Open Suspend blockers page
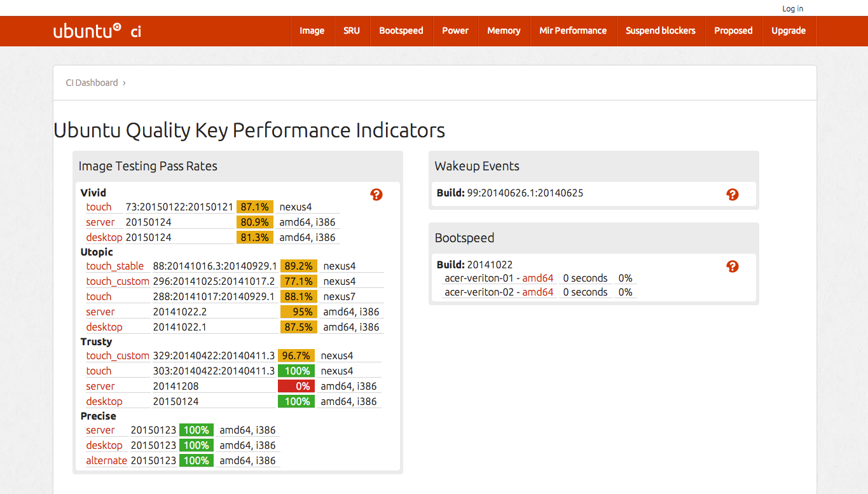This screenshot has width=868, height=494. (x=661, y=31)
